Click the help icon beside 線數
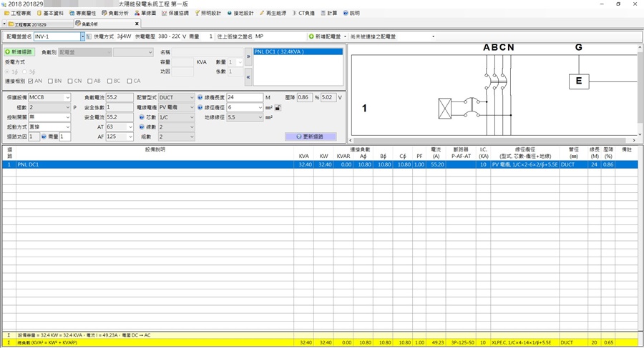 (x=142, y=126)
